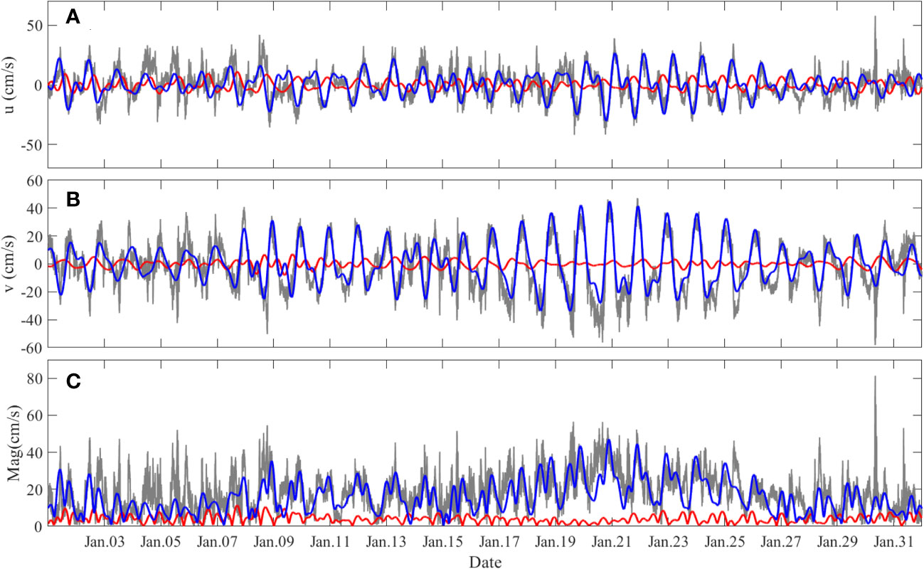Click the "Date" x-axis title
The image size is (924, 569).
pos(485,562)
